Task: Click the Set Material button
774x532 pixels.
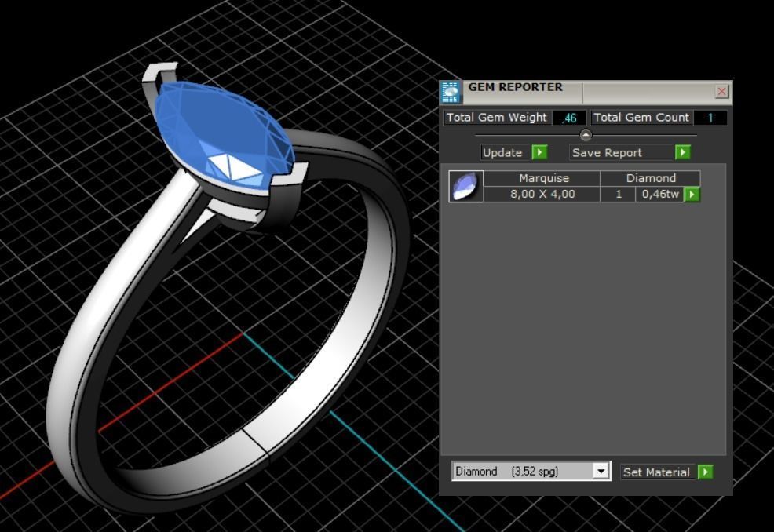Action: [659, 472]
